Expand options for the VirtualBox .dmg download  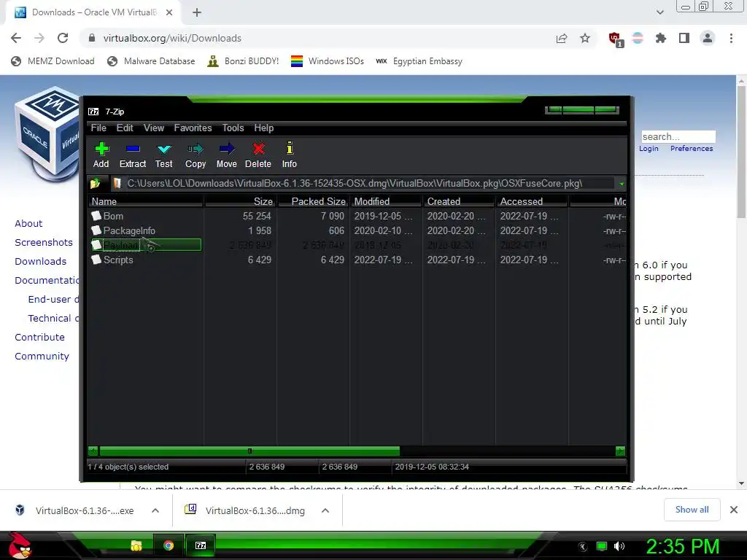click(x=325, y=510)
